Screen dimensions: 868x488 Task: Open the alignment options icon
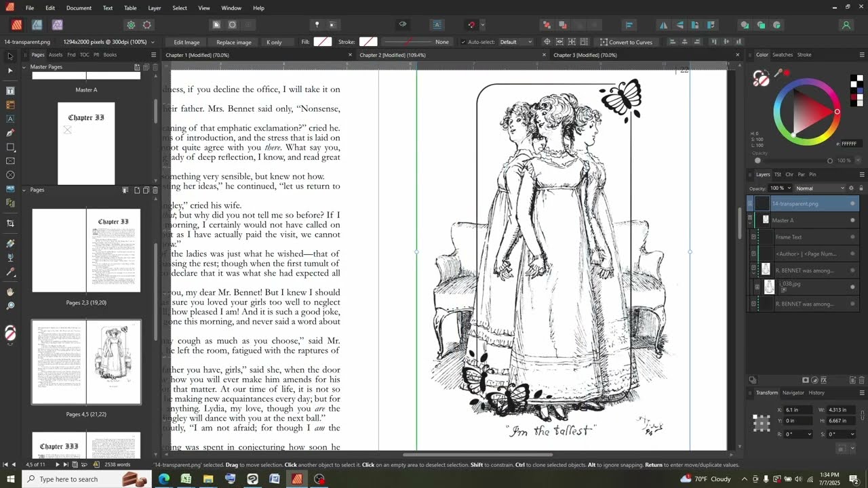coord(629,24)
